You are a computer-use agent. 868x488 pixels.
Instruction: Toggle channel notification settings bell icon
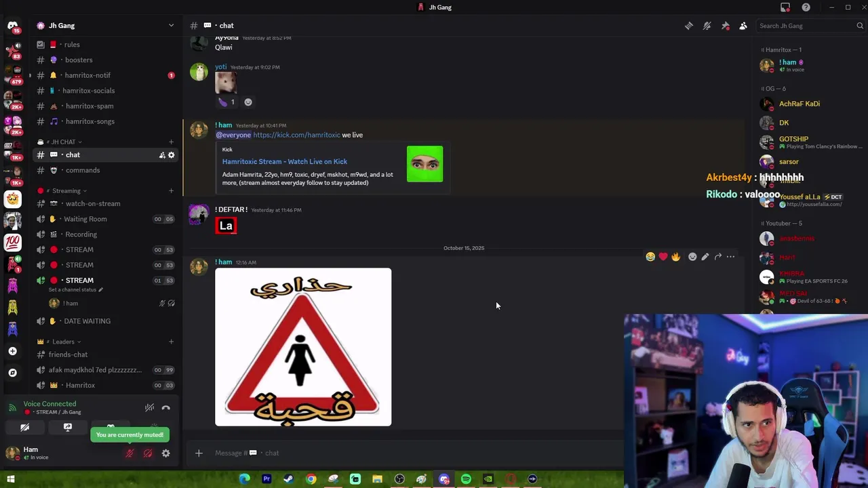[707, 26]
